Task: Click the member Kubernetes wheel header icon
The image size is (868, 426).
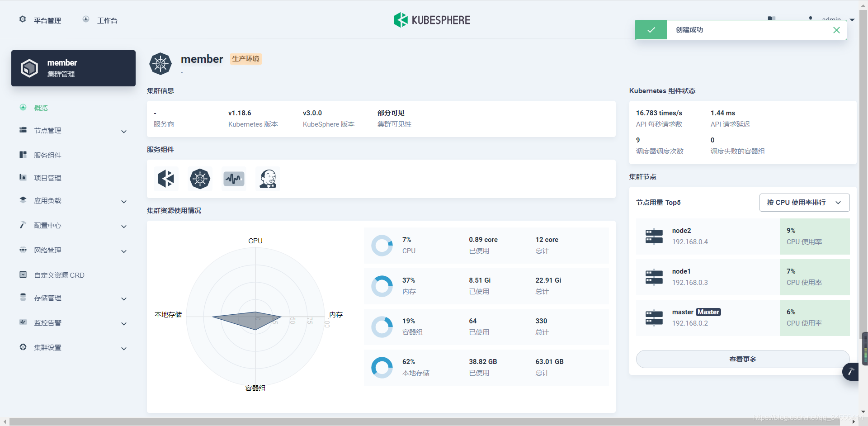Action: 160,64
